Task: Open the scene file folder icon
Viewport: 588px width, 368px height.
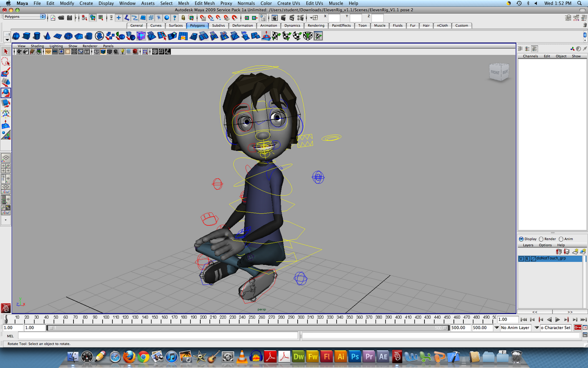Action: (61, 18)
